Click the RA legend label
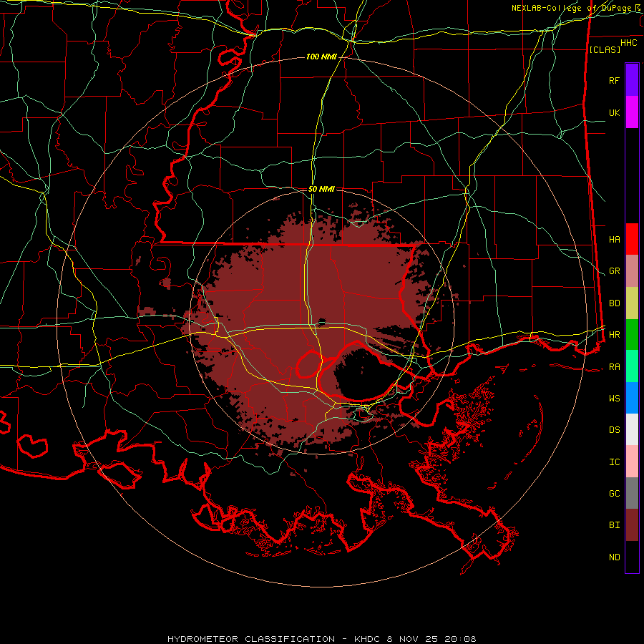The image size is (644, 644). pos(615,367)
